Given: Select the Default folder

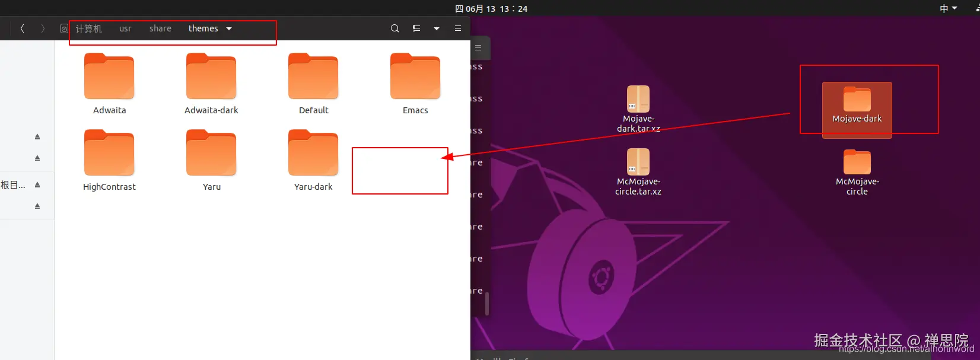Looking at the screenshot, I should [313, 84].
